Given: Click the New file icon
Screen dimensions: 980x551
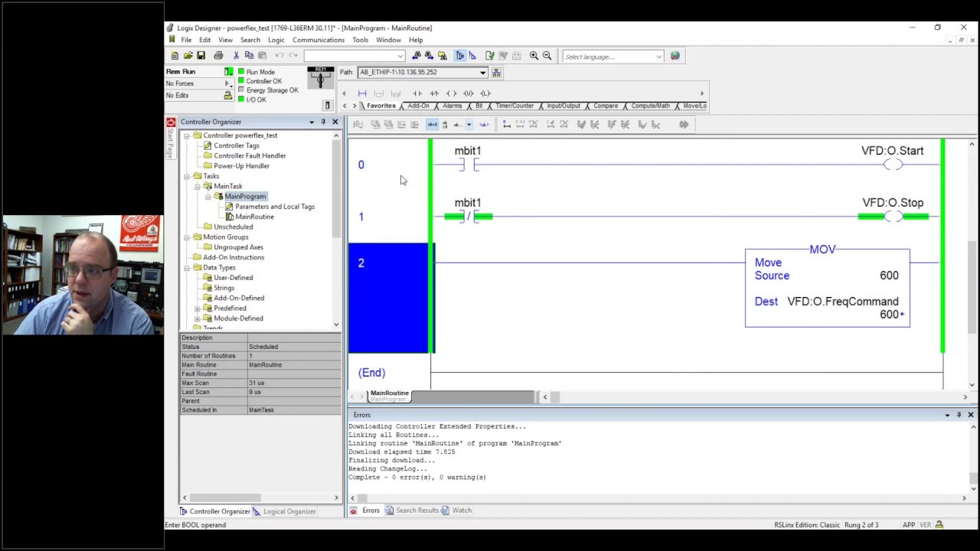Looking at the screenshot, I should (175, 56).
